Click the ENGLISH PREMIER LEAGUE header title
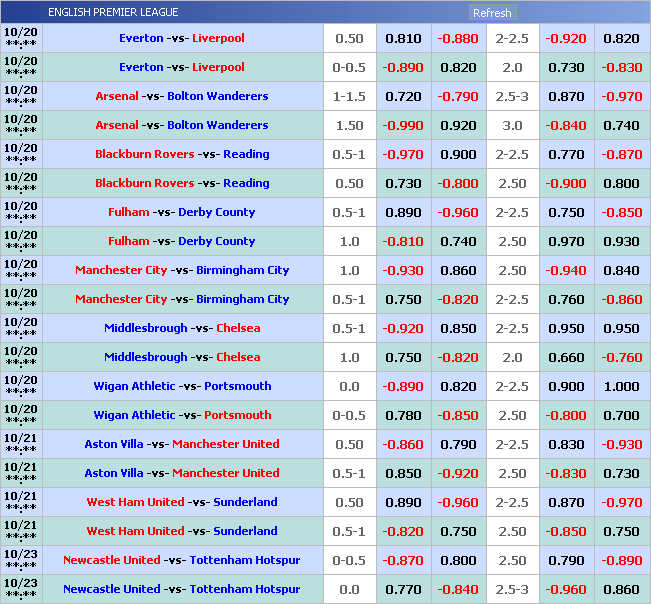The width and height of the screenshot is (651, 604). click(x=113, y=12)
